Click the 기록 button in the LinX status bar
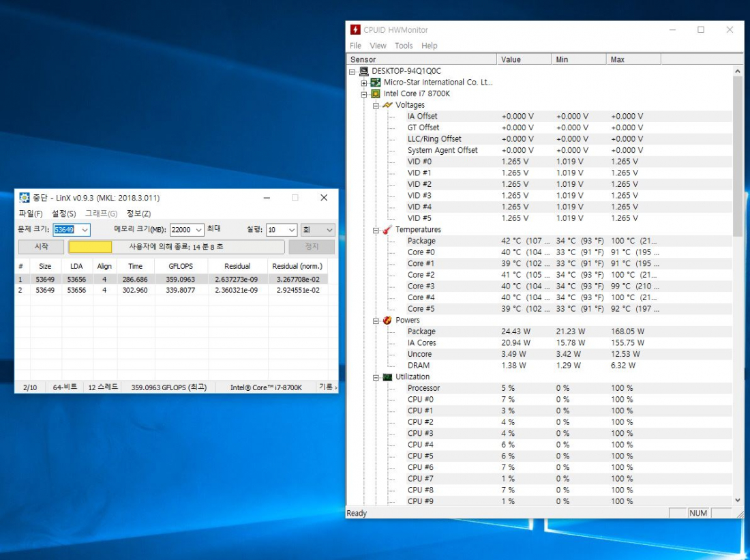Image resolution: width=750 pixels, height=560 pixels. click(327, 387)
